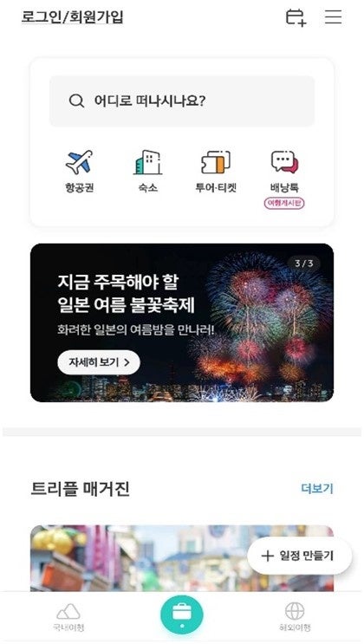Tap the 숙소 accommodation building icon
Viewport: 364px width, 644px height.
147,163
